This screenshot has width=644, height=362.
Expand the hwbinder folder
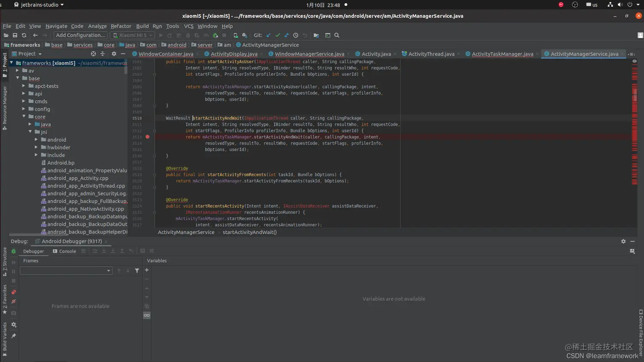(36, 147)
